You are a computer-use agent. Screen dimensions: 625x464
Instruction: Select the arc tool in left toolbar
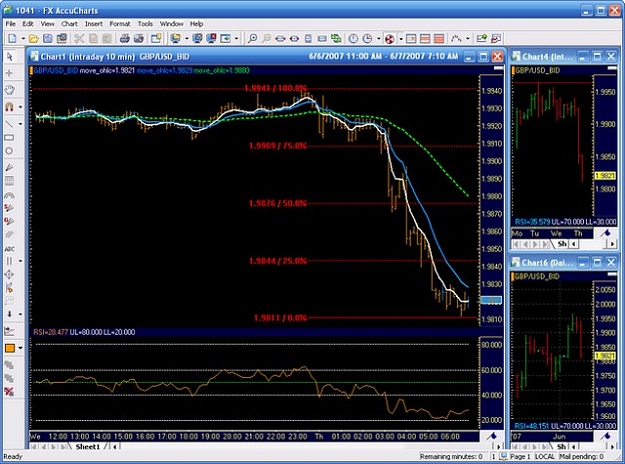coord(9,195)
